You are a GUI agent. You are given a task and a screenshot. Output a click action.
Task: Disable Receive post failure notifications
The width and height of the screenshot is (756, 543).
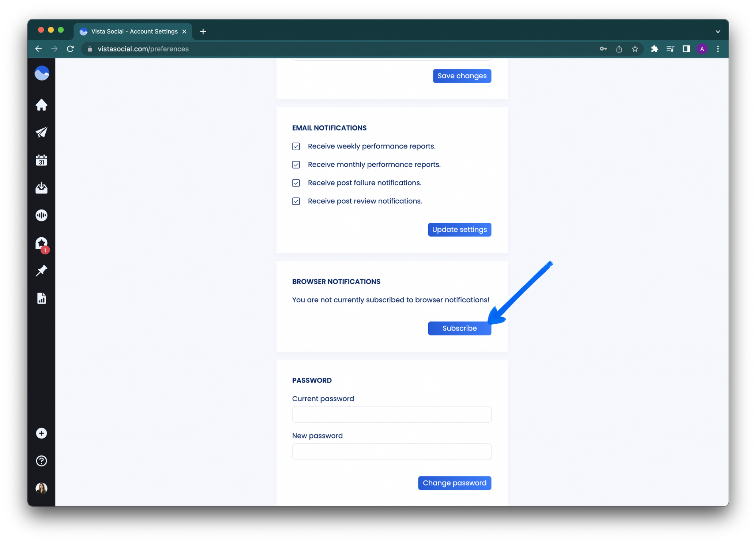click(x=296, y=183)
